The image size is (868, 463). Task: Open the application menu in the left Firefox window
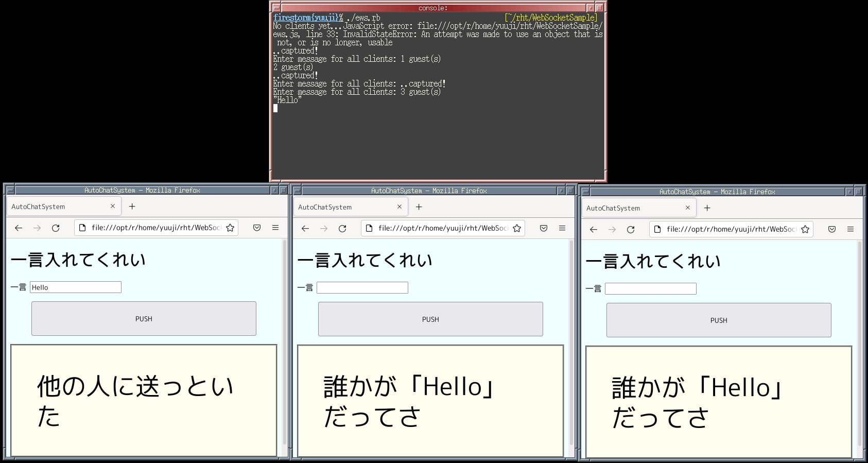[275, 228]
